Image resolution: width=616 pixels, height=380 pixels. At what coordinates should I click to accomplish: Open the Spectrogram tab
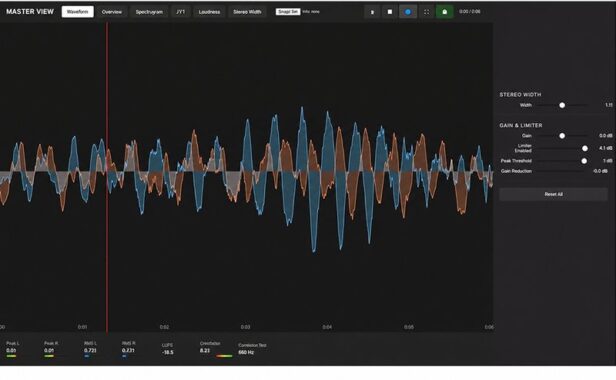tap(149, 12)
